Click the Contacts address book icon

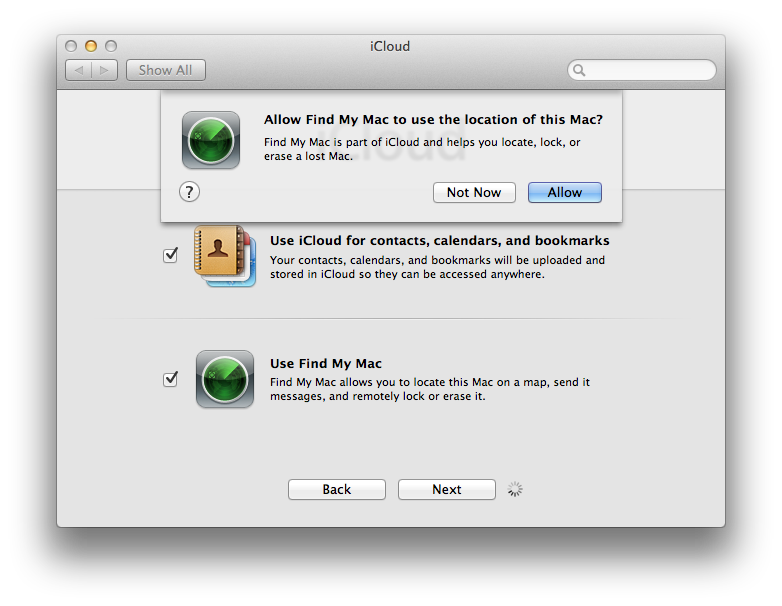224,255
